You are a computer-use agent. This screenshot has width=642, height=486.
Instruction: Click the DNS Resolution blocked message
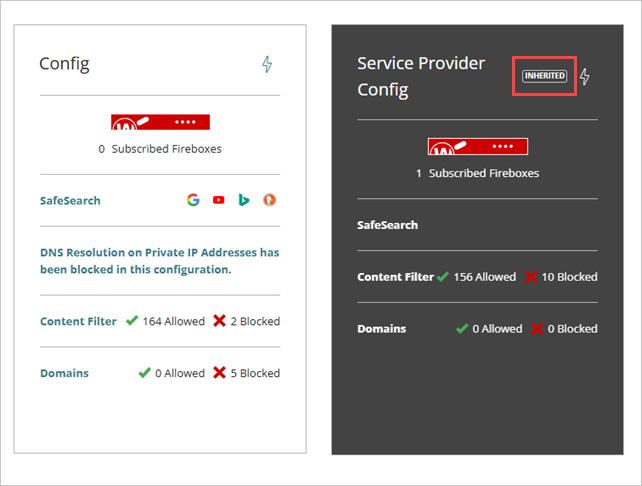pyautogui.click(x=159, y=261)
